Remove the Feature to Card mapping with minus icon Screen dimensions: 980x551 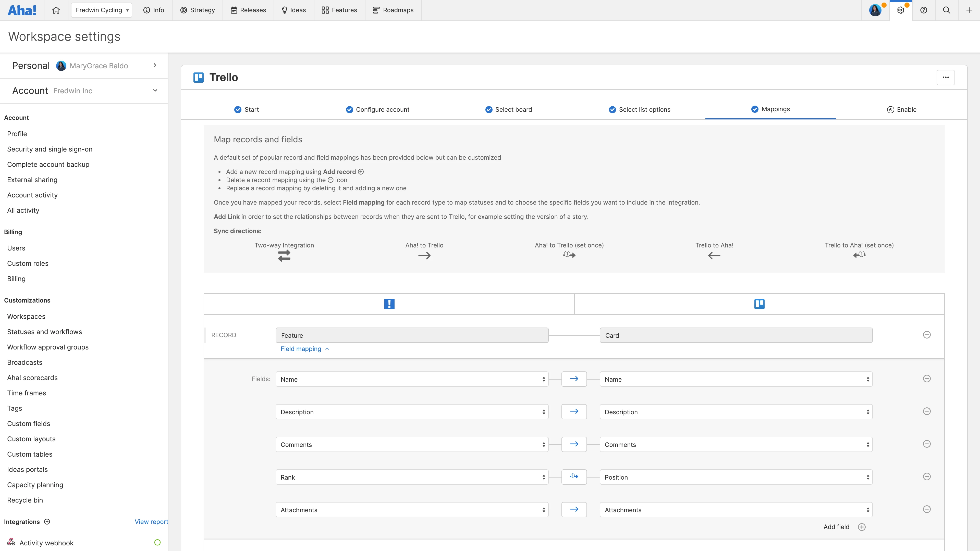[x=927, y=335]
